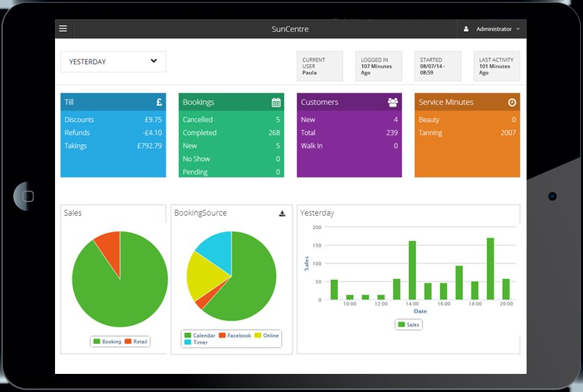The image size is (583, 392).
Task: Click the No Show bookings row
Action: click(x=231, y=159)
